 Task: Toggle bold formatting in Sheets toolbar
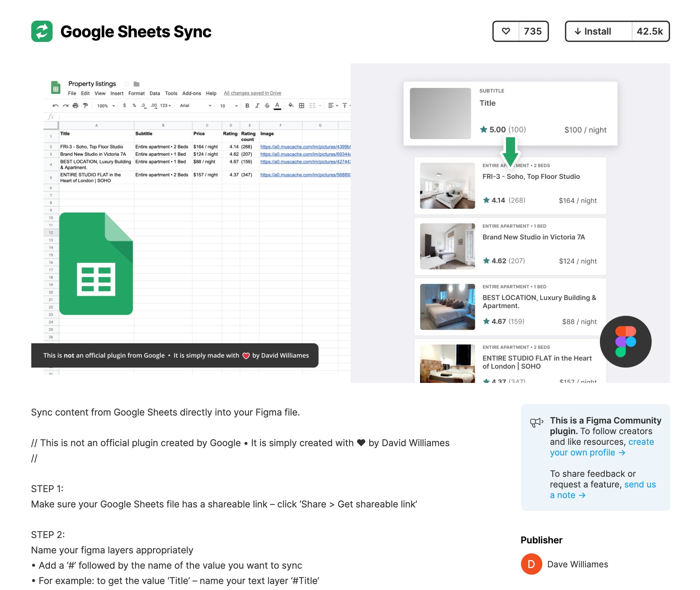247,106
